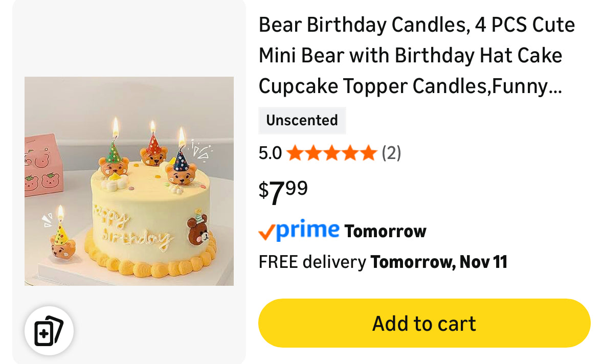The width and height of the screenshot is (603, 364).
Task: Open the (2) reviews count
Action: 391,153
